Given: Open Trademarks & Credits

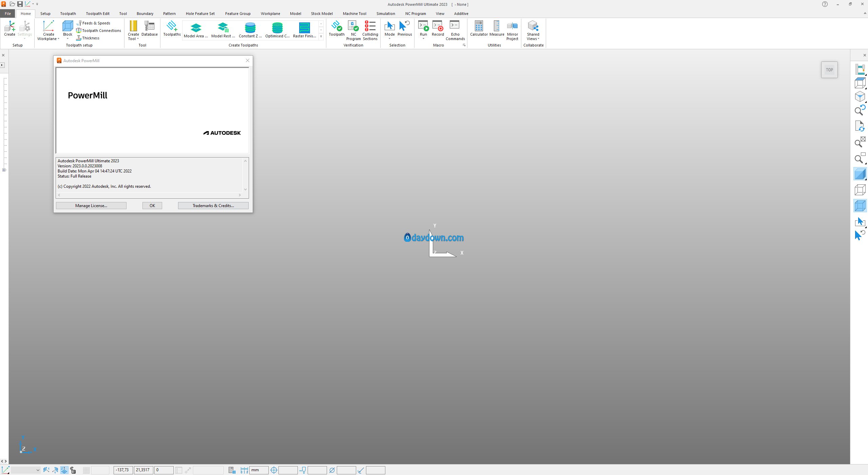Looking at the screenshot, I should [213, 205].
